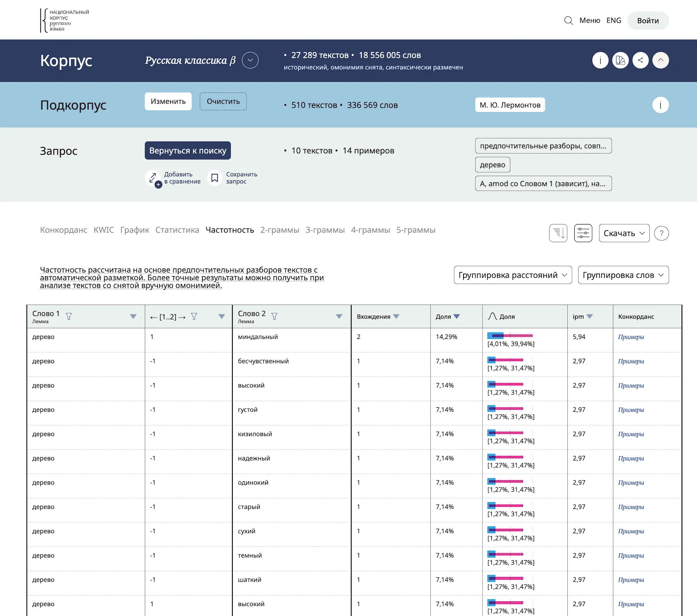Open the question mark help icon
The height and width of the screenshot is (616, 697).
661,233
